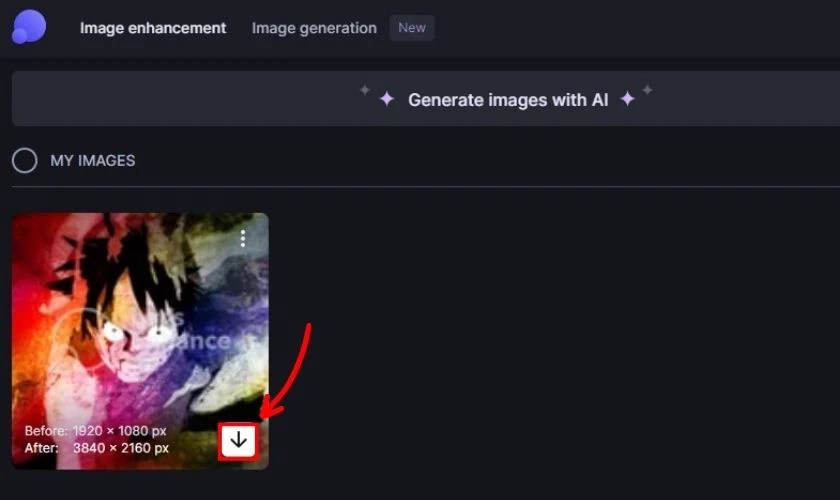
Task: Download the enhanced image with the arrow button
Action: (x=238, y=441)
